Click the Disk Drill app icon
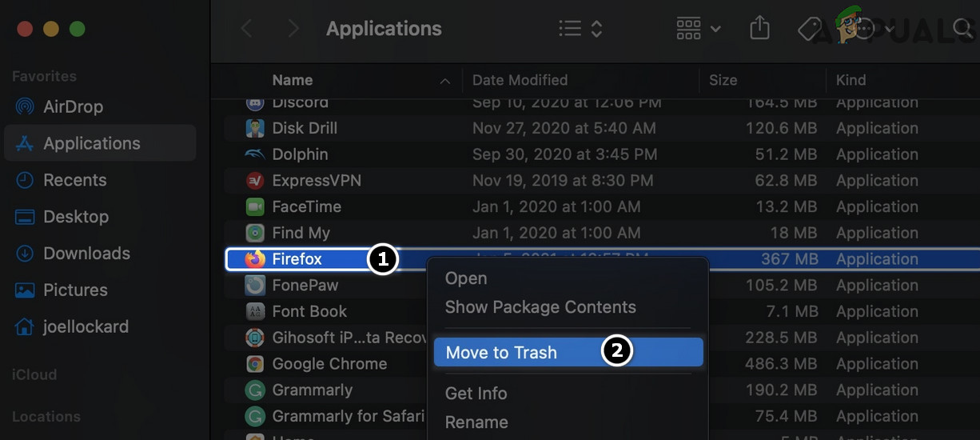Screen dimensions: 980x440 (x=255, y=128)
